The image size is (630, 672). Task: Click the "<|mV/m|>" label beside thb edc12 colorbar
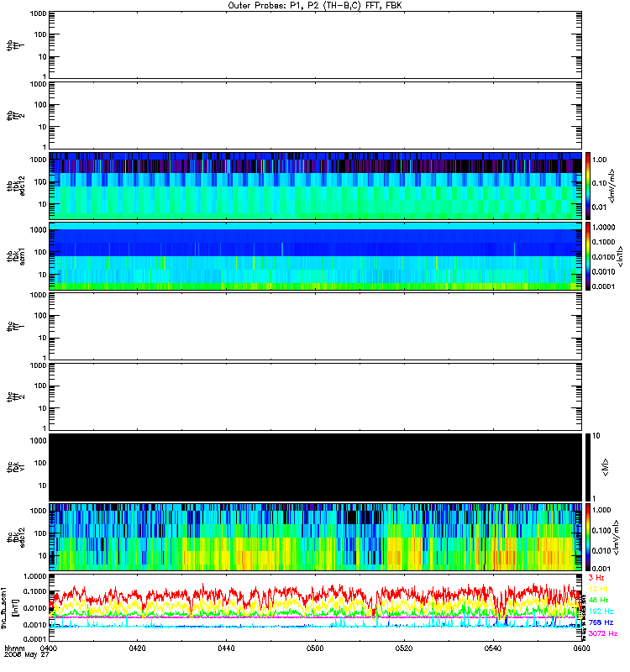tap(613, 186)
